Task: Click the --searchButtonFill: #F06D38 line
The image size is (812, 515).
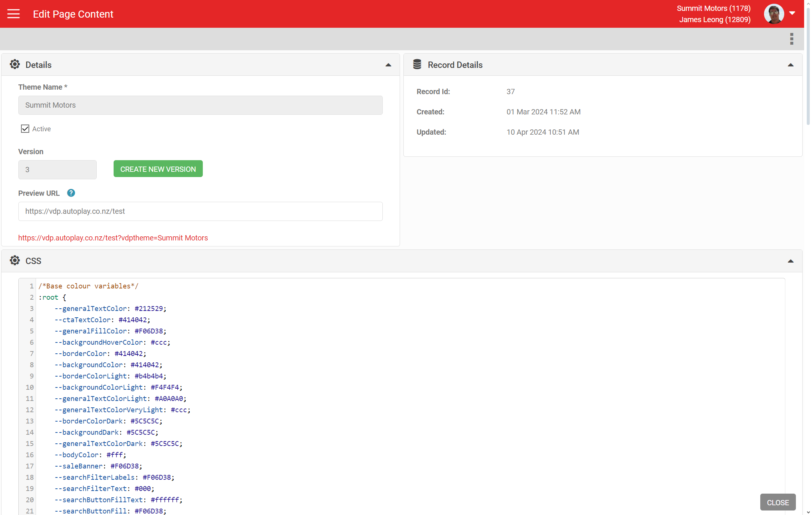Action: [110, 511]
